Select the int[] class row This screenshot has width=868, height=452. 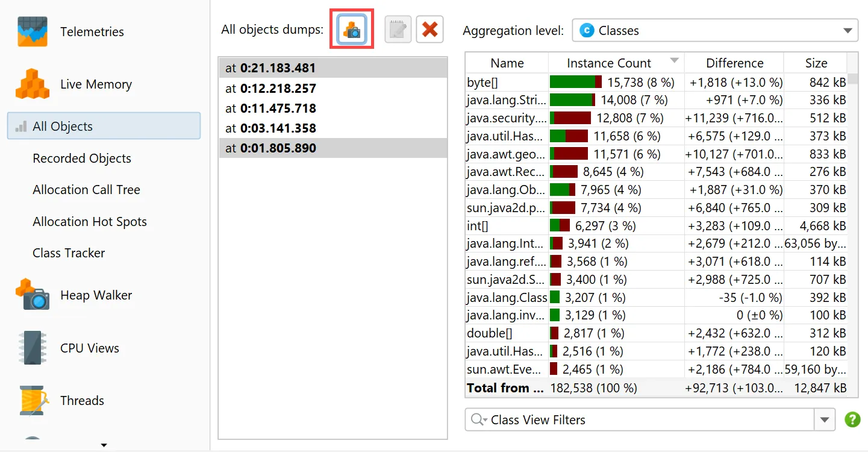(x=656, y=226)
